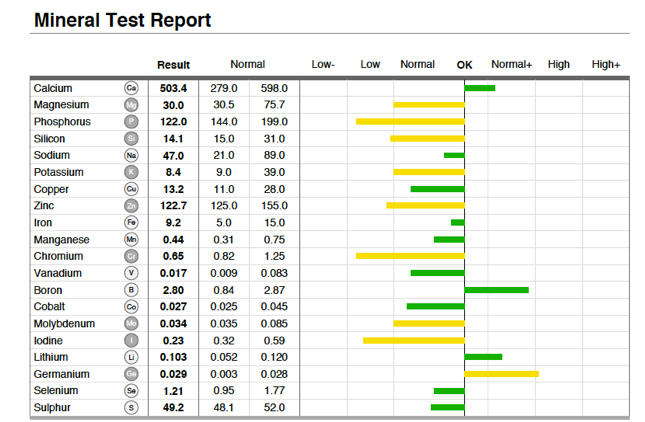
Task: Click the Calcium result value 503.4
Action: 173,88
